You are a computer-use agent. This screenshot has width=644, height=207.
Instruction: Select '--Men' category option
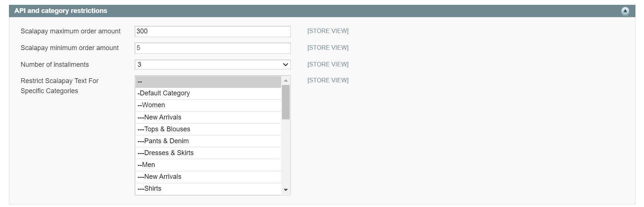click(208, 165)
